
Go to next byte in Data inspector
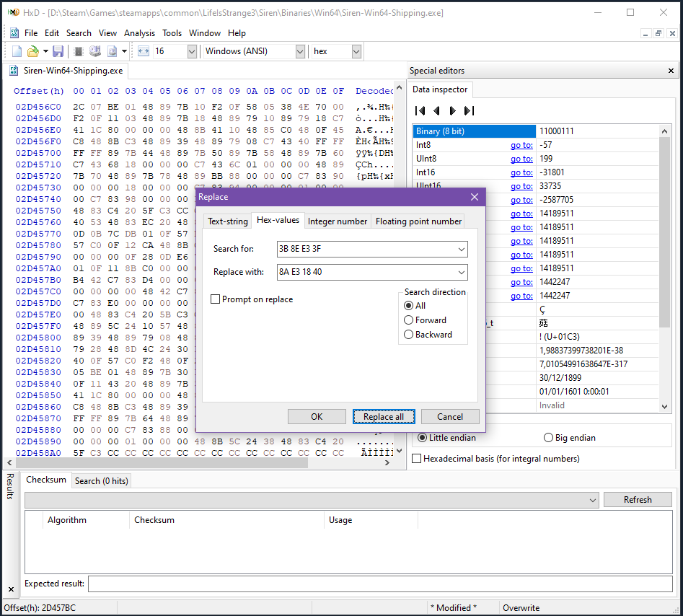(453, 110)
